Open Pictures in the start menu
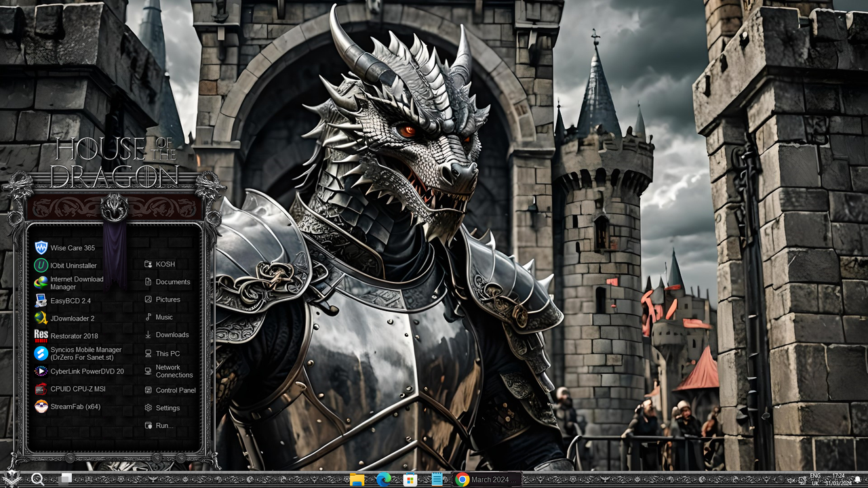Image resolution: width=868 pixels, height=488 pixels. tap(163, 300)
